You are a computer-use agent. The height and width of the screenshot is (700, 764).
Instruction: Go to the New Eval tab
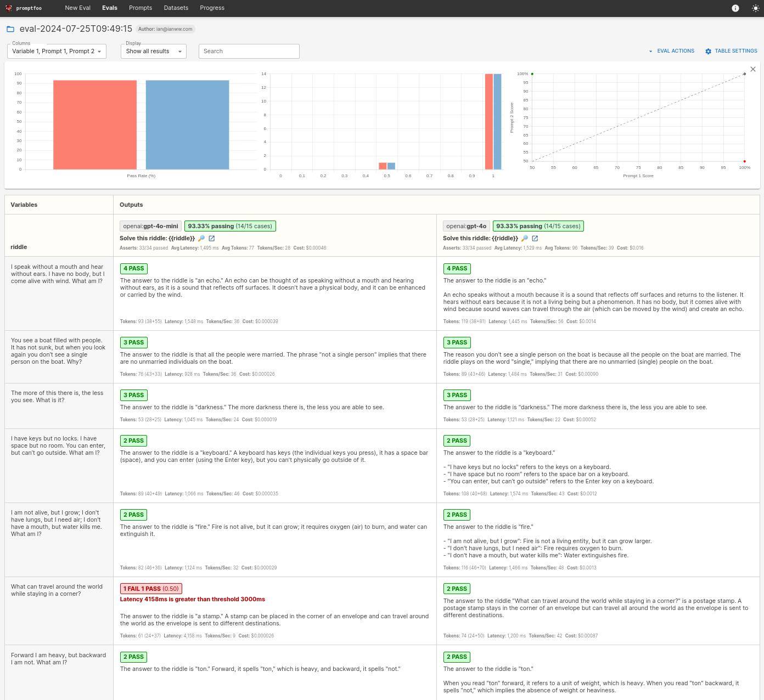tap(77, 8)
